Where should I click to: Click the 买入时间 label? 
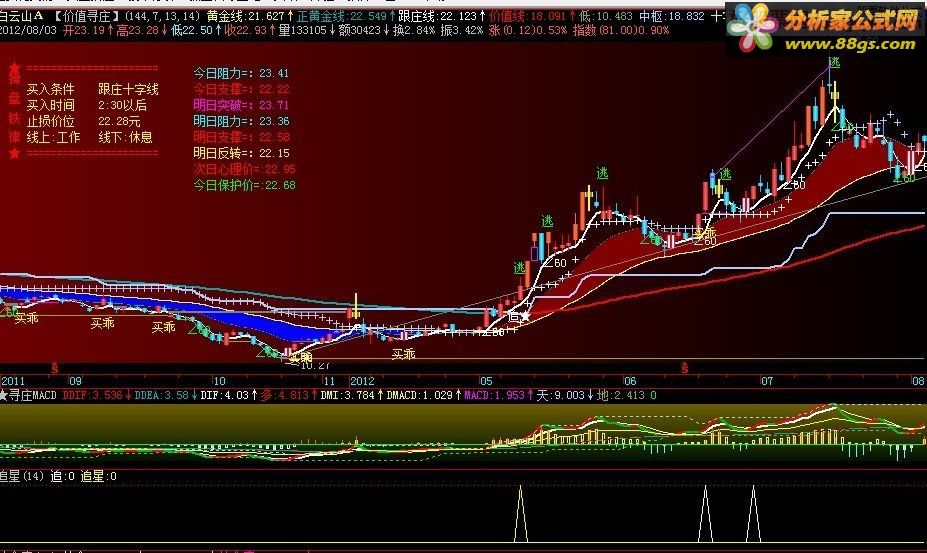coord(51,105)
